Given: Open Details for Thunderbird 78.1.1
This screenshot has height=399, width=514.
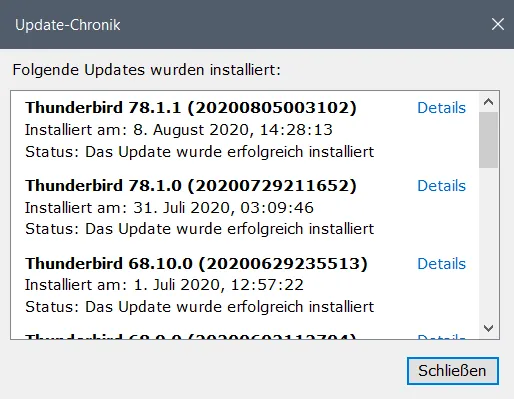Looking at the screenshot, I should pos(441,108).
